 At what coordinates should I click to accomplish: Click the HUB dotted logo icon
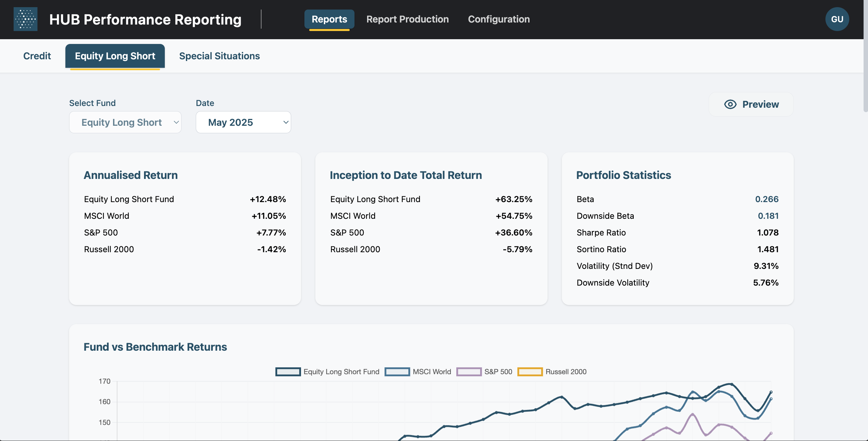click(x=26, y=19)
